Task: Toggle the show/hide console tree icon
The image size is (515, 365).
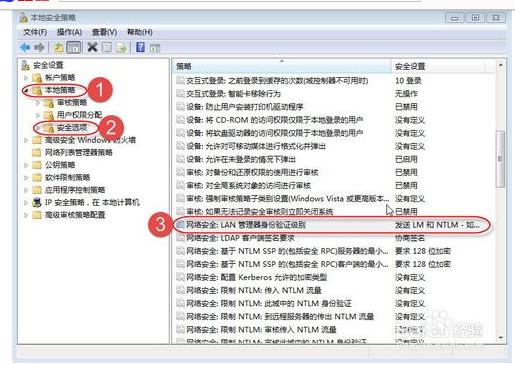Action: (x=74, y=47)
